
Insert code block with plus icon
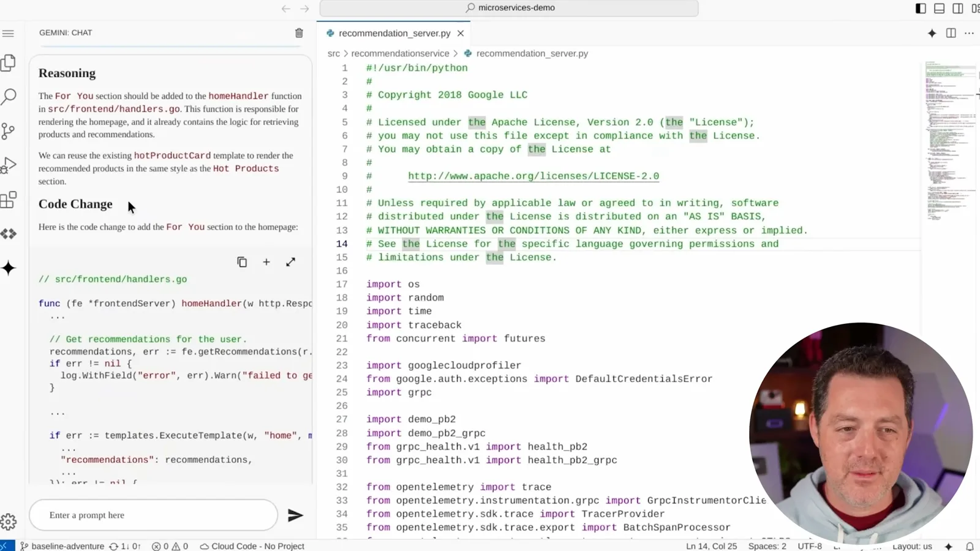click(x=266, y=262)
